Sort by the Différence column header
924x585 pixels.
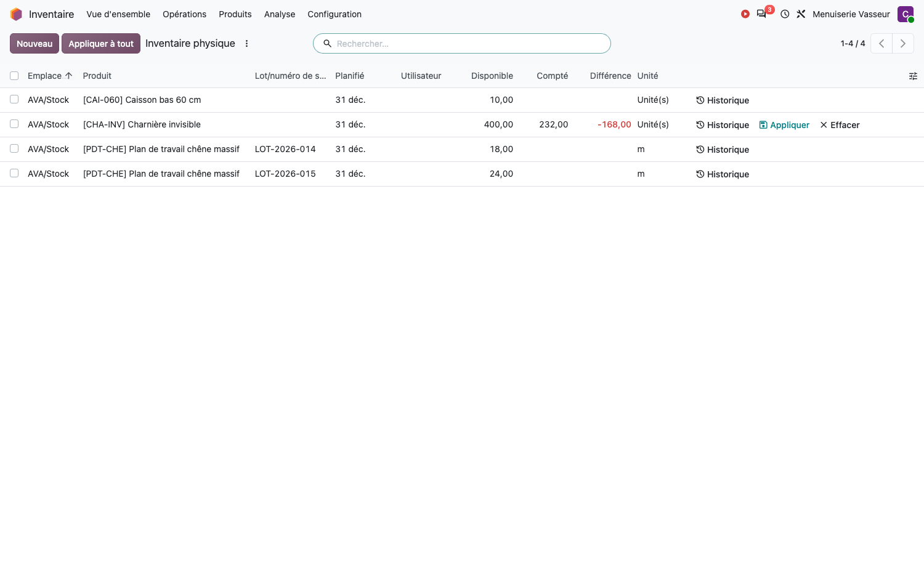[610, 76]
